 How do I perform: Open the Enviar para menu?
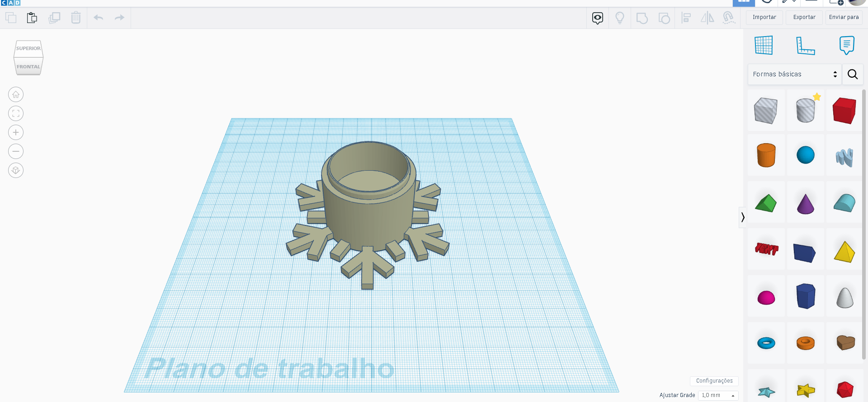844,17
